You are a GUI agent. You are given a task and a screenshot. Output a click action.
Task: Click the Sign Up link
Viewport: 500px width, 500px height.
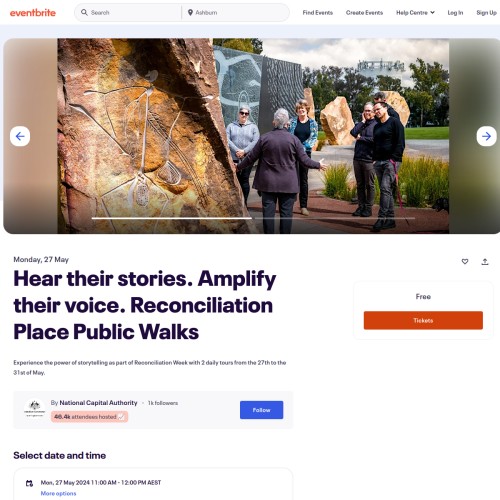486,13
